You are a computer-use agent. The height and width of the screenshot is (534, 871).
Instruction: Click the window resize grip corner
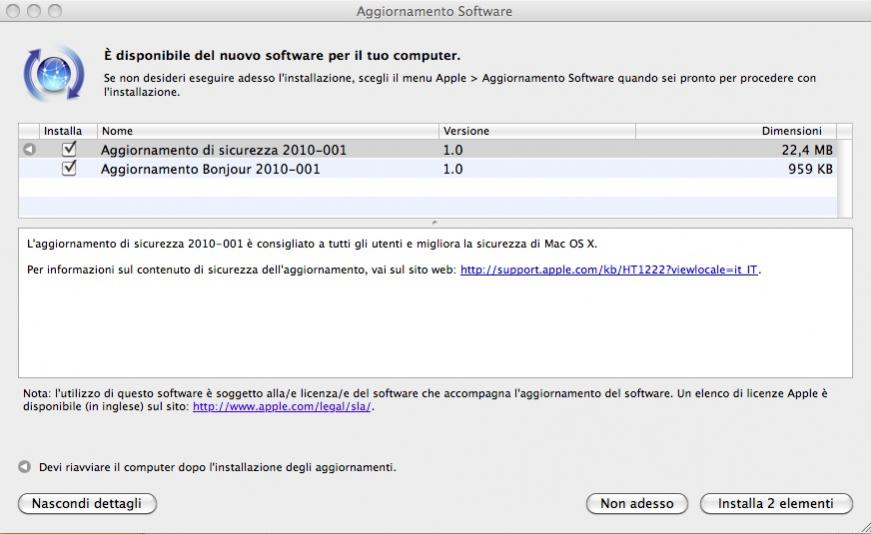pyautogui.click(x=864, y=527)
